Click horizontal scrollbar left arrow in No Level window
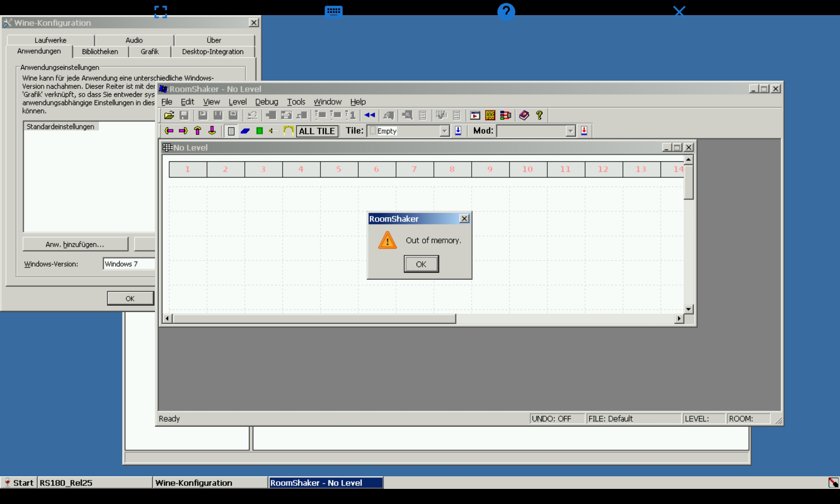840x504 pixels. 167,318
